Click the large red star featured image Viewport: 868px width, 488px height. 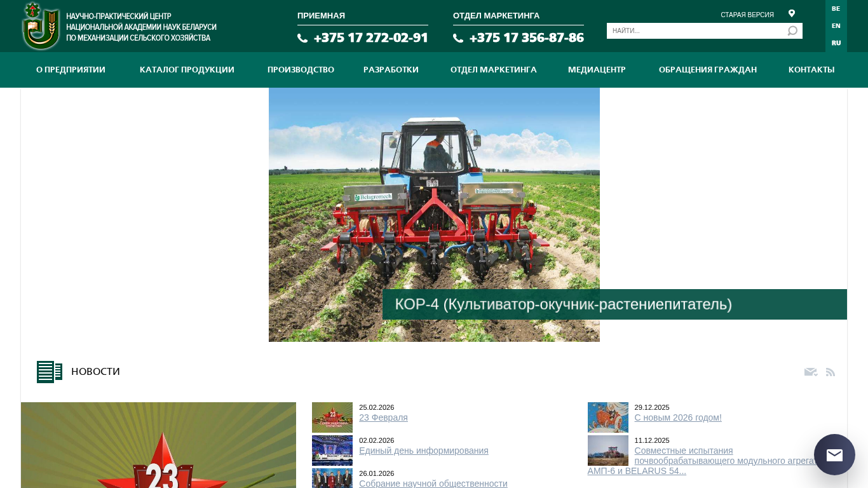pos(158,445)
